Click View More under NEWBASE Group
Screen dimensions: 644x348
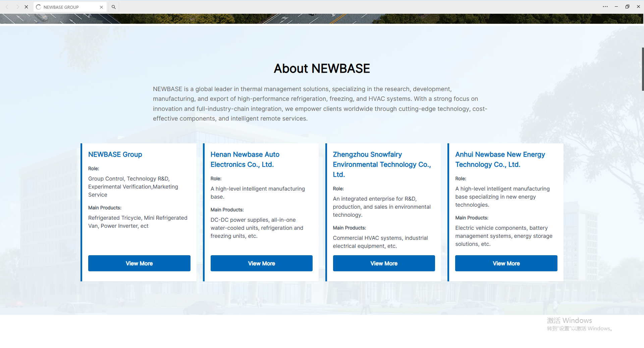point(139,263)
